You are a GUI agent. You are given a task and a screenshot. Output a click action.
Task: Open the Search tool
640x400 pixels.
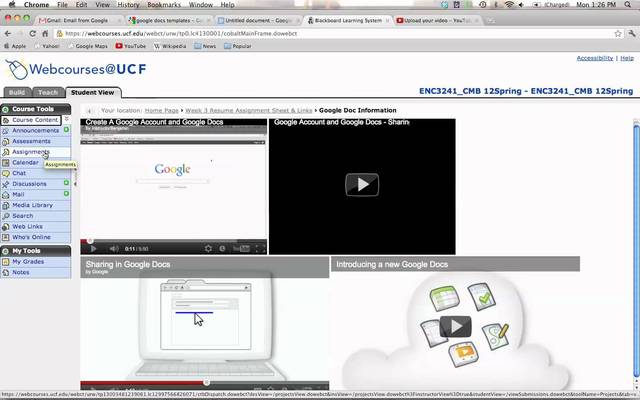point(22,216)
